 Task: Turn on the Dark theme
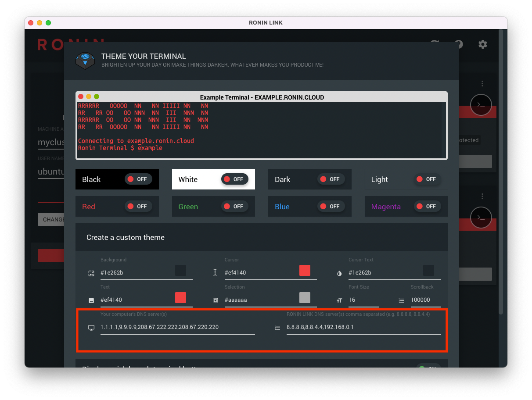point(331,179)
